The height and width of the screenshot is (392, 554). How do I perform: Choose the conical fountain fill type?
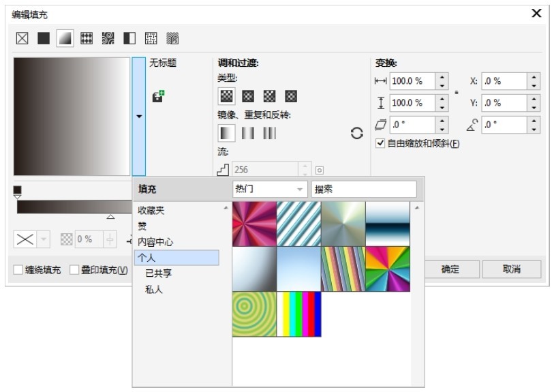270,96
